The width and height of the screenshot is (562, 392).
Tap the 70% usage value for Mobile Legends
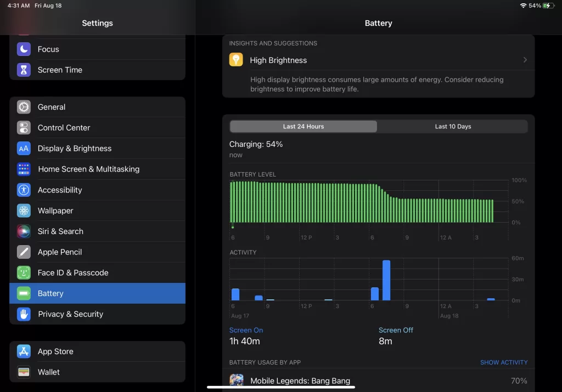[x=519, y=380]
